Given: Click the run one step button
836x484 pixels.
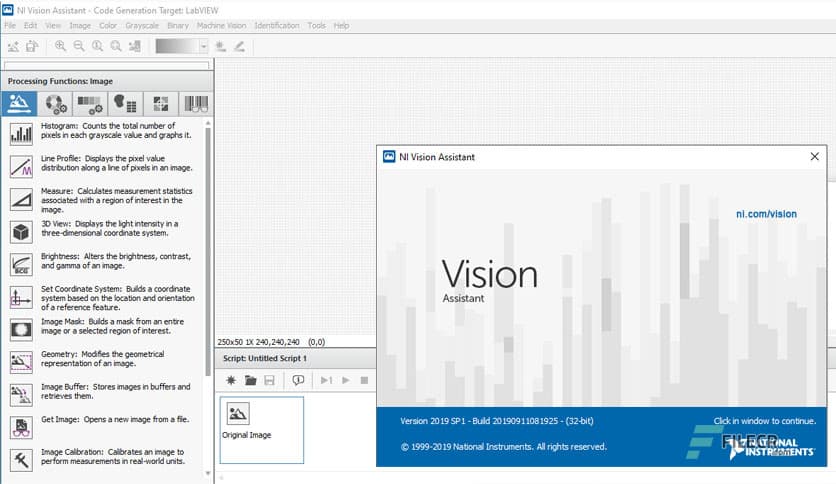Looking at the screenshot, I should coord(326,380).
